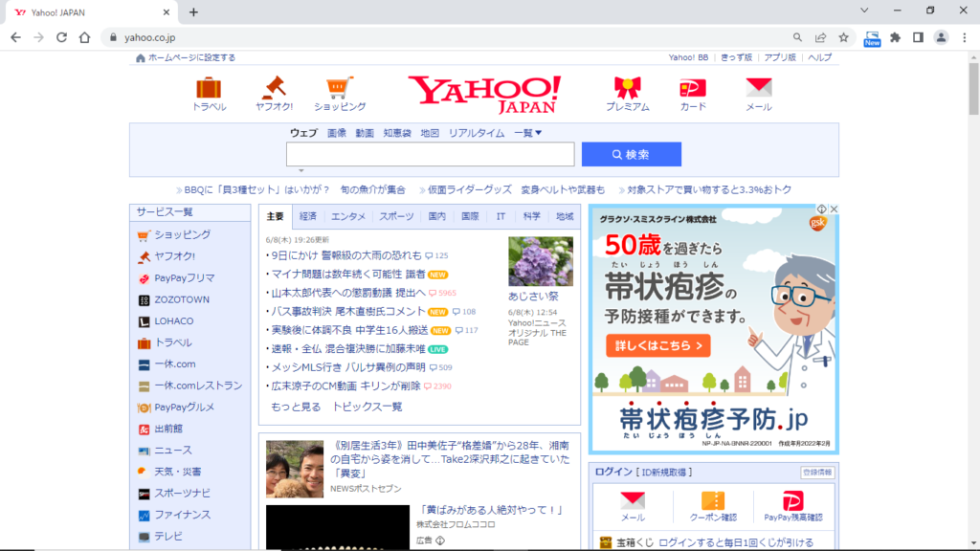Click the page vertical scrollbar thumb
980x551 pixels.
coord(973,89)
